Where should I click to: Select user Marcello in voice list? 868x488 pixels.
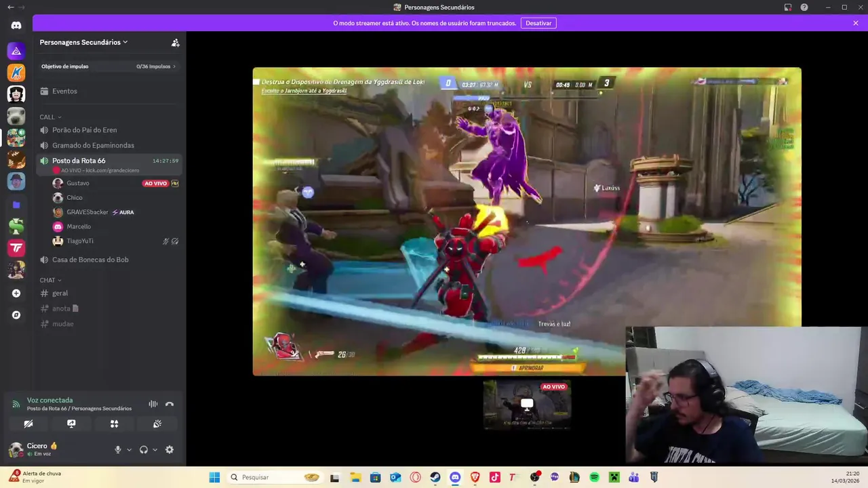click(78, 226)
